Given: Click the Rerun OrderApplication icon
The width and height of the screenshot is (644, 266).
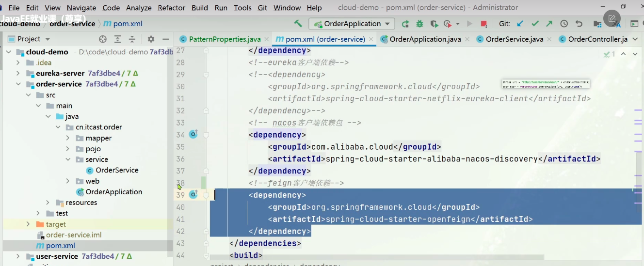Looking at the screenshot, I should (x=405, y=24).
